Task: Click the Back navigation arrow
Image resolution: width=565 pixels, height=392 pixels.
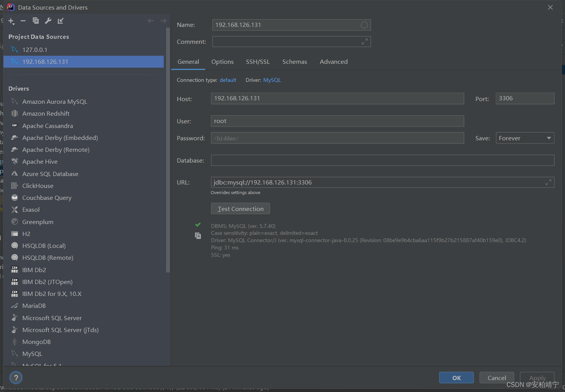Action: (x=151, y=21)
